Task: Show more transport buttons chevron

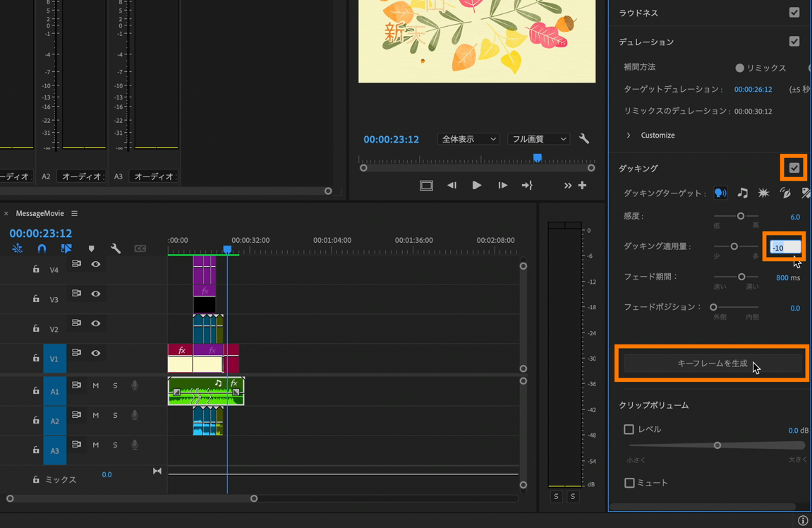Action: coord(568,186)
